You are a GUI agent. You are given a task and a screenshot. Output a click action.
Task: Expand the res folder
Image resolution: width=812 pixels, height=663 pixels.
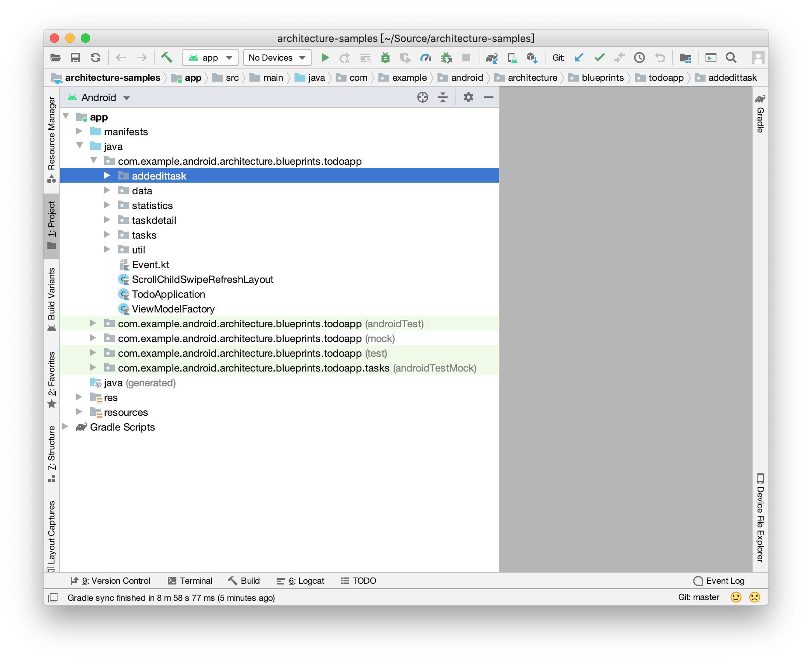pos(79,397)
